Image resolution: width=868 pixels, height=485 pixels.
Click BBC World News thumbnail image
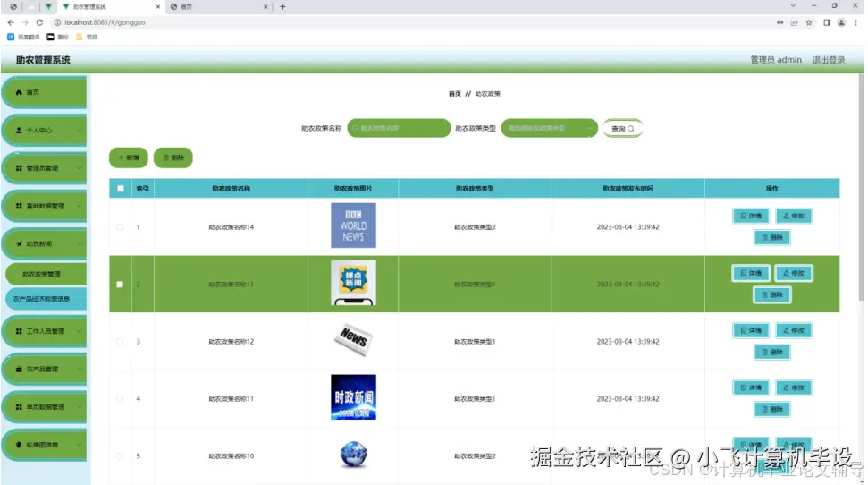point(353,225)
